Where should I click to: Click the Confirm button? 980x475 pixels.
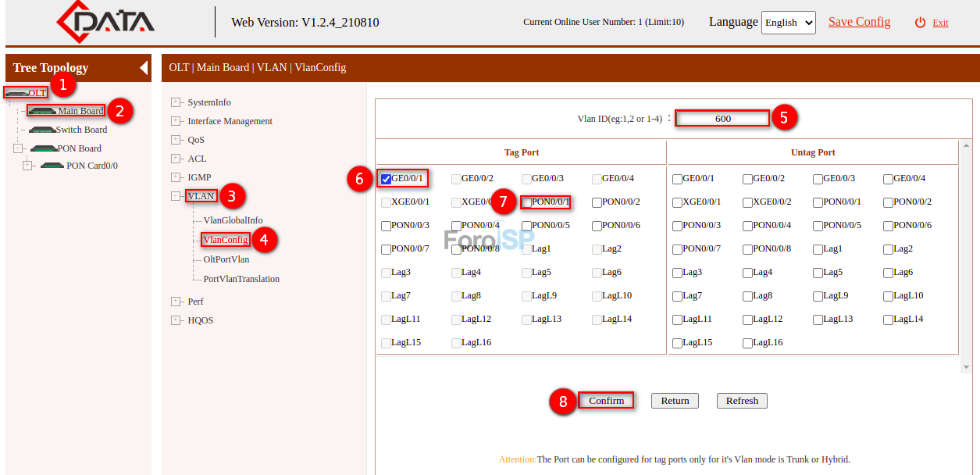click(606, 400)
